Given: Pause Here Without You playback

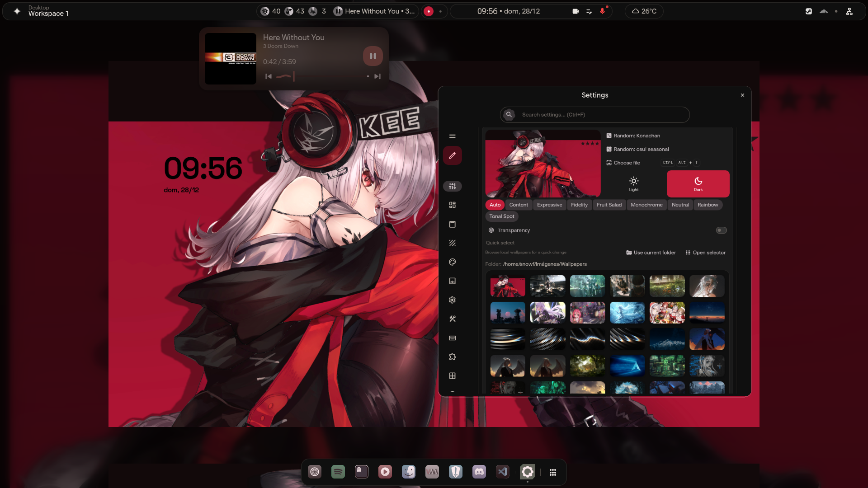Looking at the screenshot, I should (x=373, y=56).
